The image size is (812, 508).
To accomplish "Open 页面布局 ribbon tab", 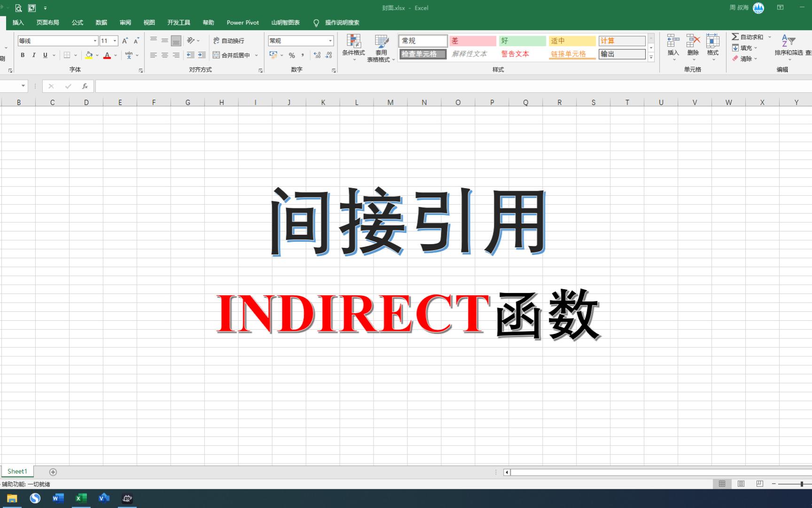I will [47, 23].
